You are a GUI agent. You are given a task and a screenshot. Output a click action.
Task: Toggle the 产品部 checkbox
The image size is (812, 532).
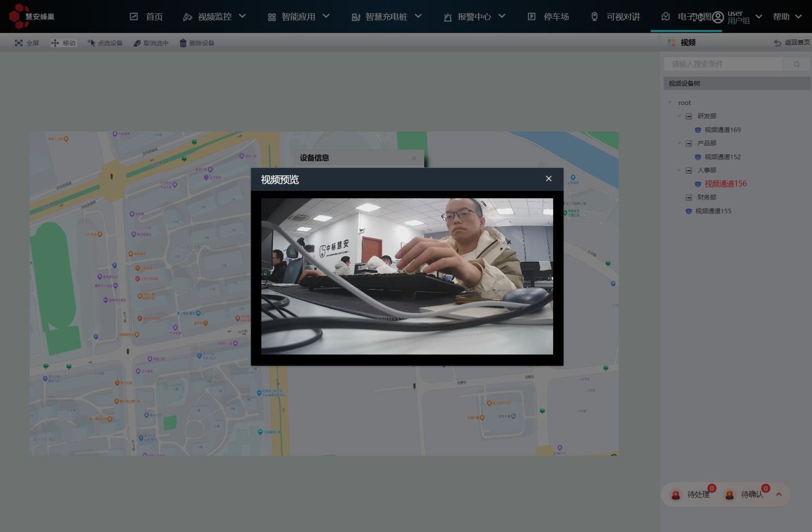[689, 144]
